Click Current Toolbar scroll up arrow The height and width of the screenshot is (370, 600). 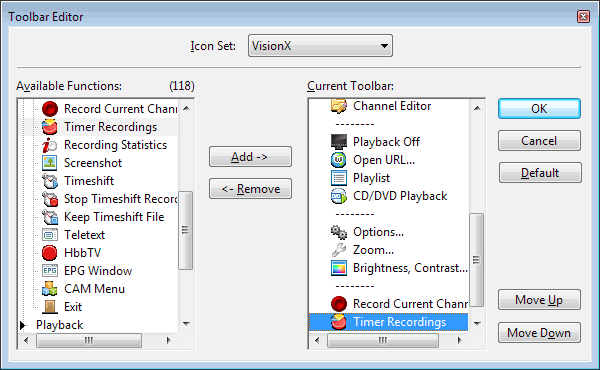point(477,108)
